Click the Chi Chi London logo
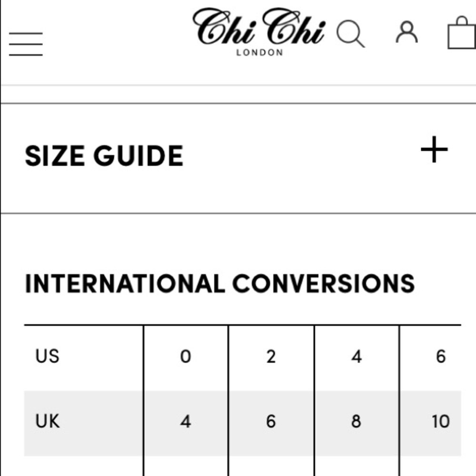 [259, 31]
